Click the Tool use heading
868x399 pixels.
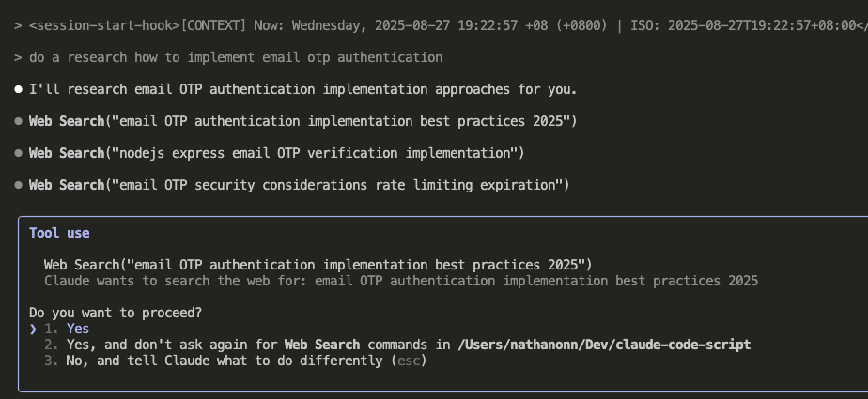pyautogui.click(x=59, y=233)
